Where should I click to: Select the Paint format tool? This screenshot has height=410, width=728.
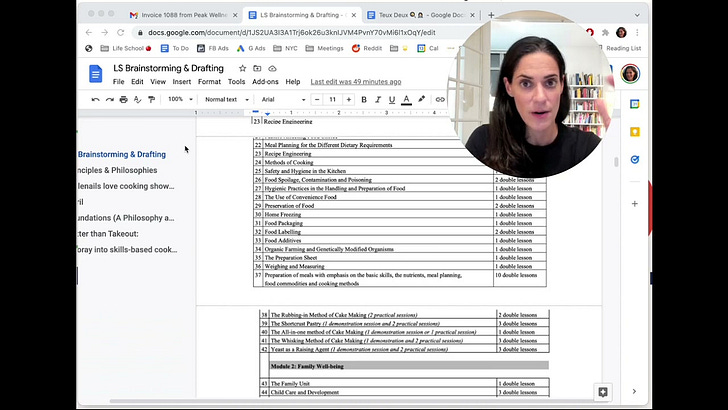click(151, 99)
